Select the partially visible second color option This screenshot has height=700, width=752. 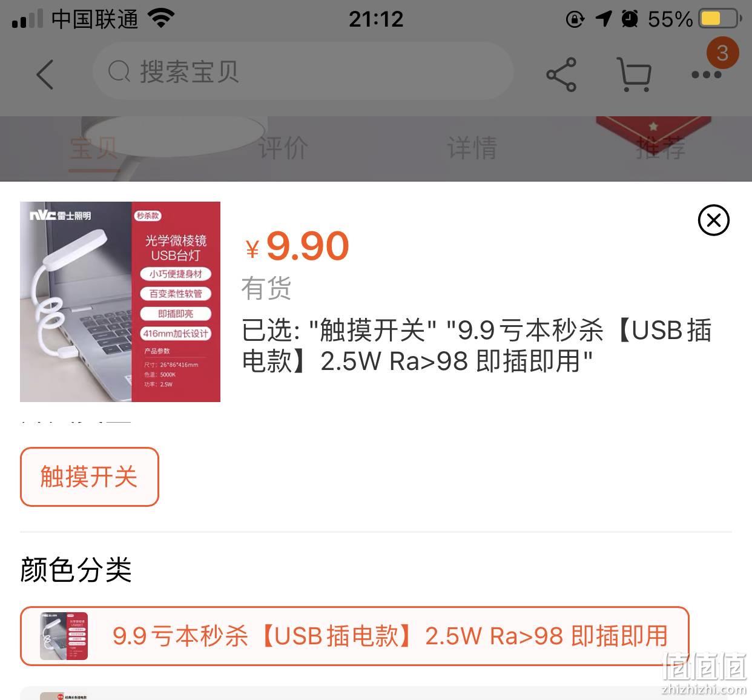pyautogui.click(x=375, y=693)
